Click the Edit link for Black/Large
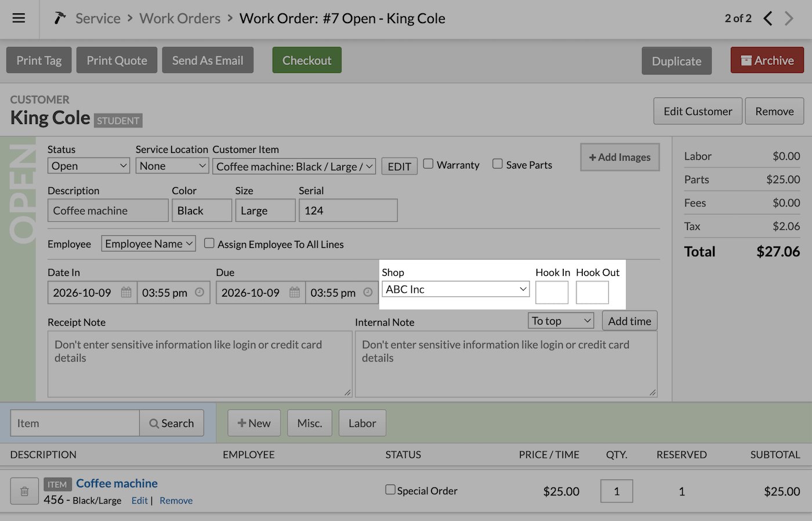 click(x=139, y=500)
